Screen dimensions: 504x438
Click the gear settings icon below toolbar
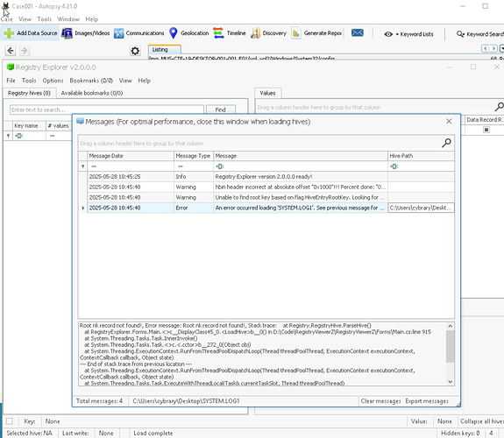click(135, 51)
